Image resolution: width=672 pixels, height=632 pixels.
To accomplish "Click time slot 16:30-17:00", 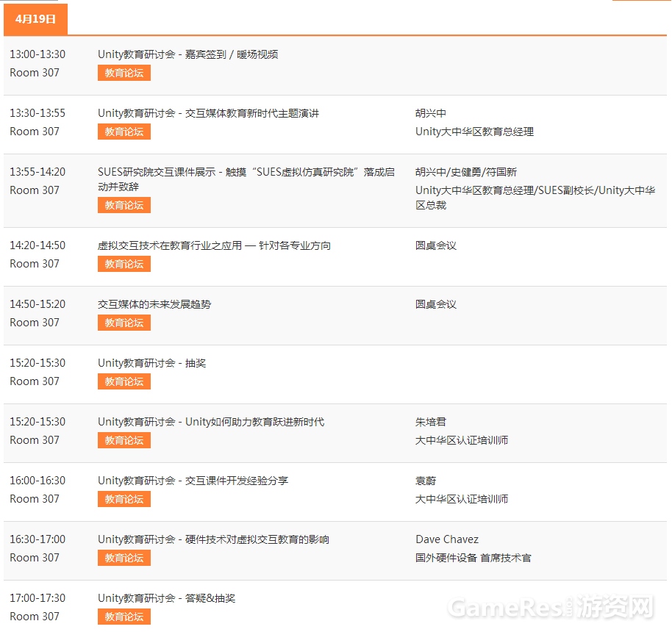I will click(x=37, y=539).
